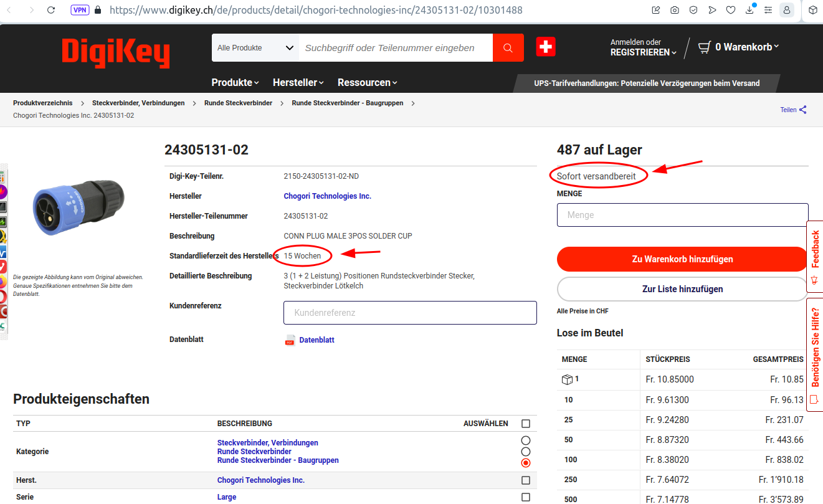Click the Swiss flag country icon
The height and width of the screenshot is (504, 823).
tap(546, 47)
